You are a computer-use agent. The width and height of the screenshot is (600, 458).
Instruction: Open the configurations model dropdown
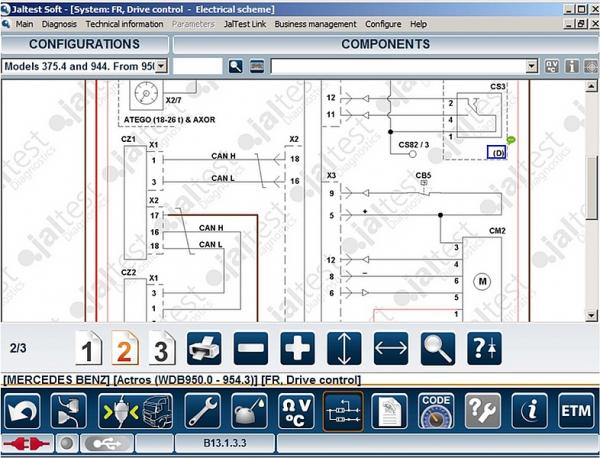click(161, 66)
